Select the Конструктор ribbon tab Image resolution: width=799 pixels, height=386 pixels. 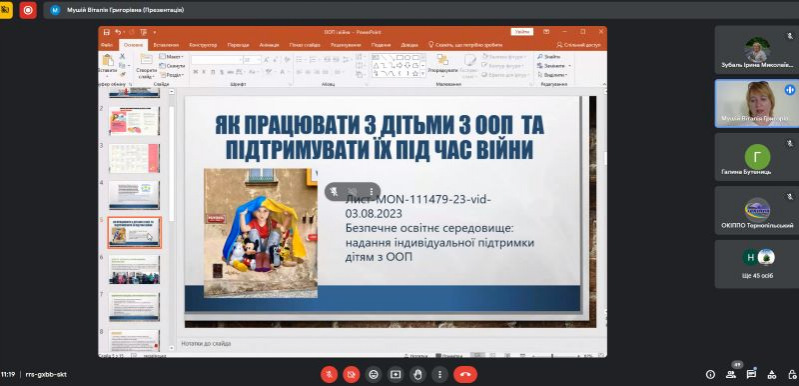[203, 45]
